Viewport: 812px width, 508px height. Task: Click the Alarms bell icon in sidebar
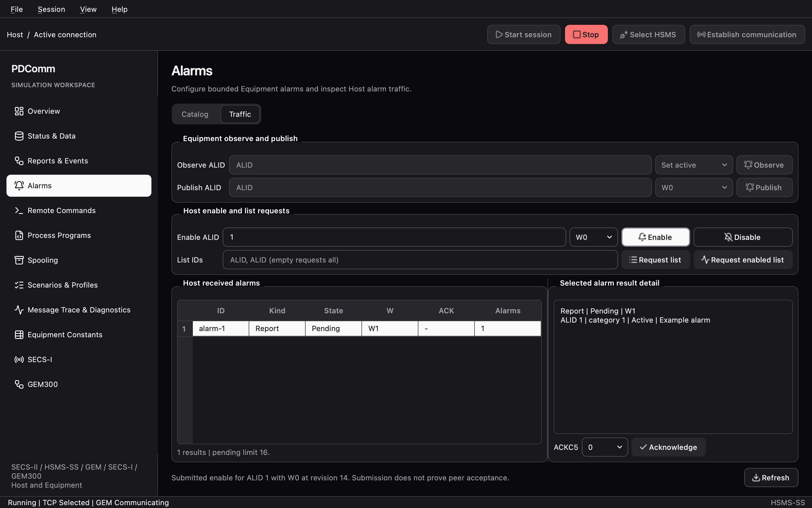19,186
